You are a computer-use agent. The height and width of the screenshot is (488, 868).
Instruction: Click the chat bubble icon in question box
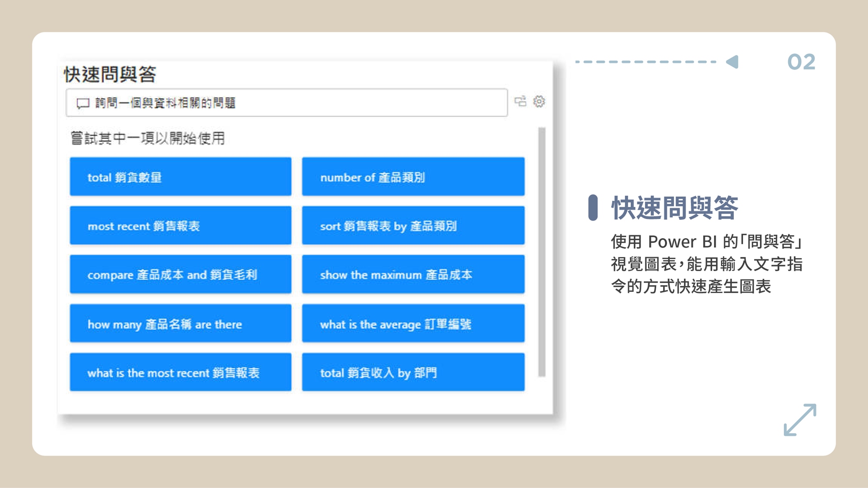tap(82, 103)
